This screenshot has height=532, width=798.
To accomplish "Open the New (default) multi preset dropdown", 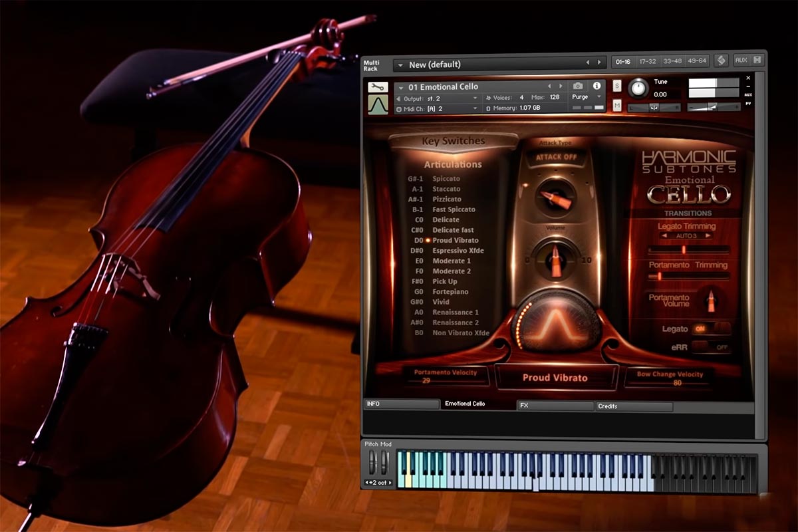I will tap(499, 65).
